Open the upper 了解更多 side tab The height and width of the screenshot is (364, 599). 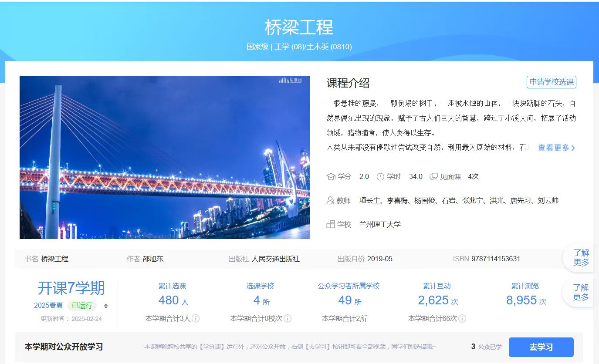[x=581, y=258]
